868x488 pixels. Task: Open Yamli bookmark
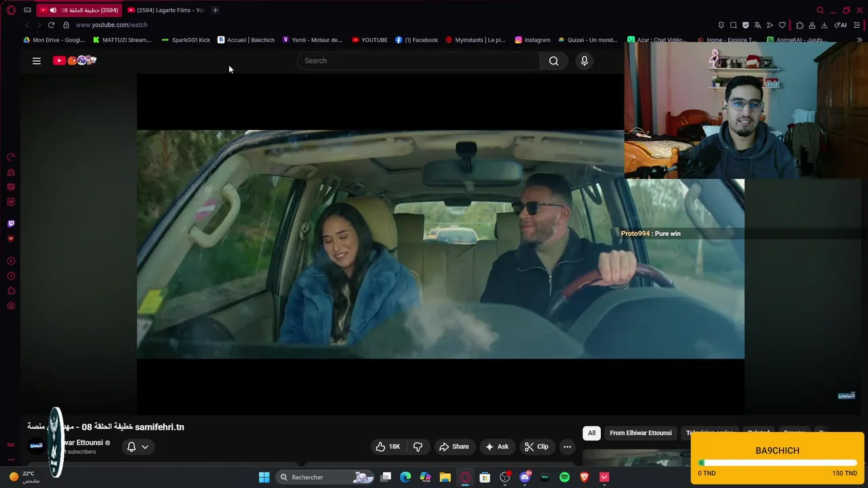pyautogui.click(x=312, y=40)
